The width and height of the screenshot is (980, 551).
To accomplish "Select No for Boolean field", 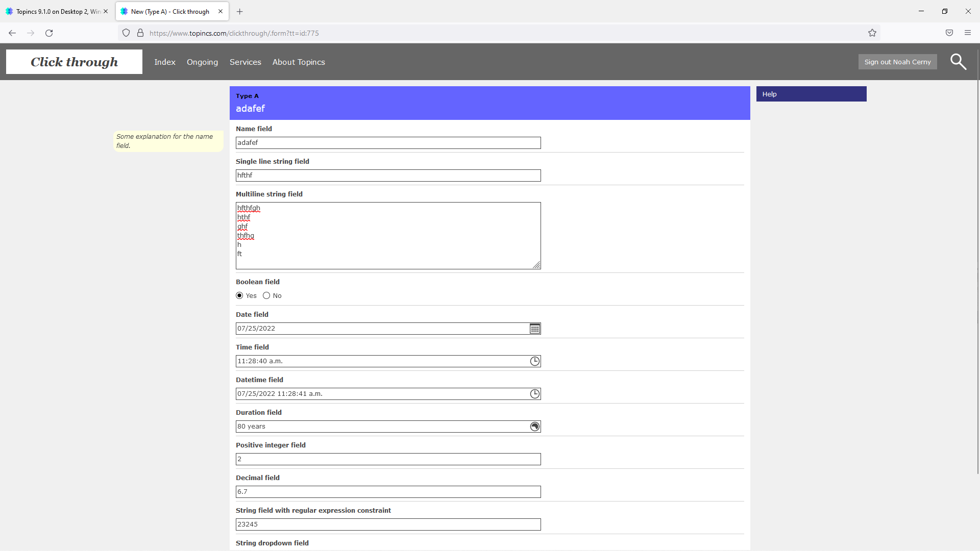I will [x=266, y=295].
